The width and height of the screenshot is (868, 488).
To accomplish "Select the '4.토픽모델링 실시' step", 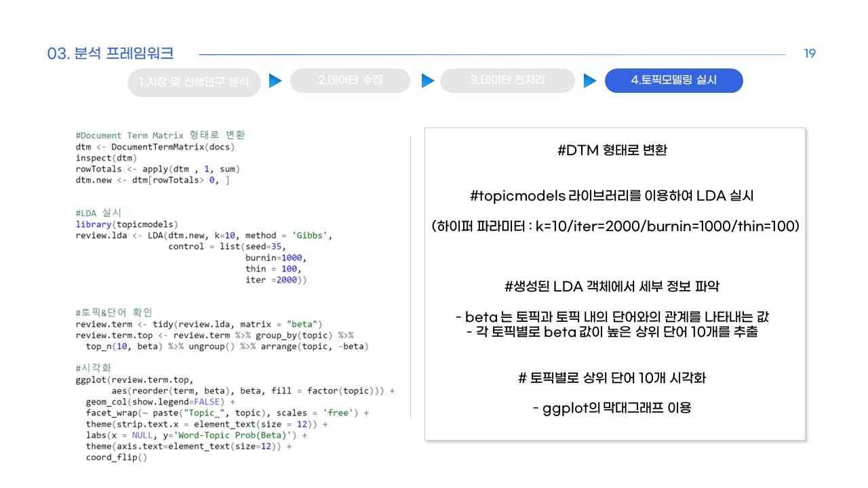I will [673, 80].
